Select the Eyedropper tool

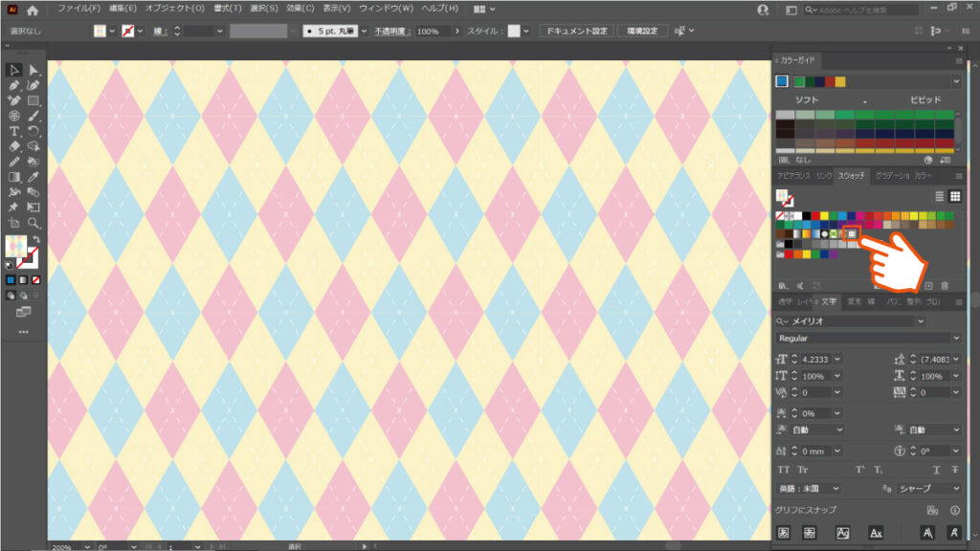(x=33, y=177)
